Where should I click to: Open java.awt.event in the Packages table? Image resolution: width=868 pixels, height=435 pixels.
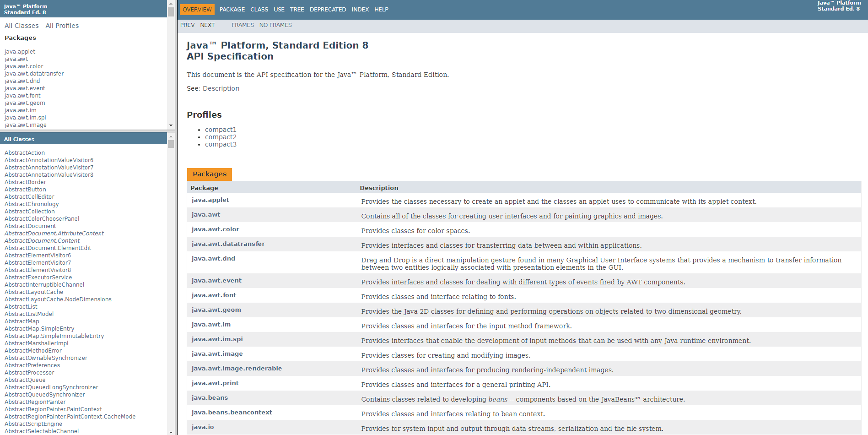(x=216, y=281)
